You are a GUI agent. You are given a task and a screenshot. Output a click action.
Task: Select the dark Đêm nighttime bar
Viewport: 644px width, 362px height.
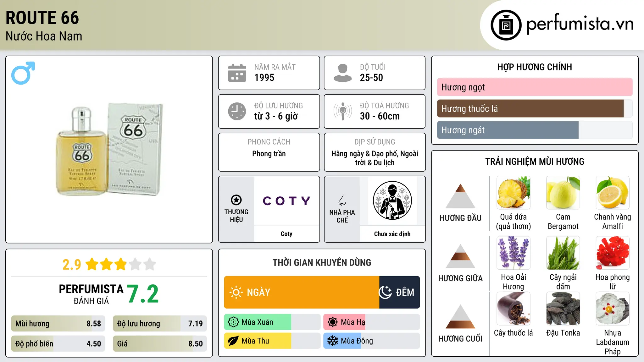click(400, 292)
